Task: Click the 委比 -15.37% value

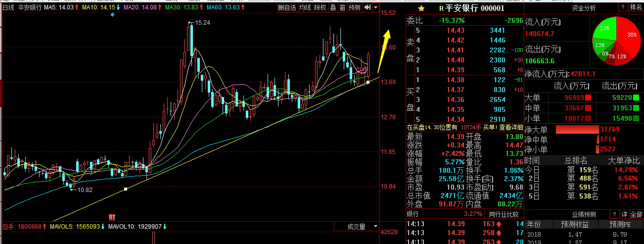Action: pyautogui.click(x=452, y=20)
